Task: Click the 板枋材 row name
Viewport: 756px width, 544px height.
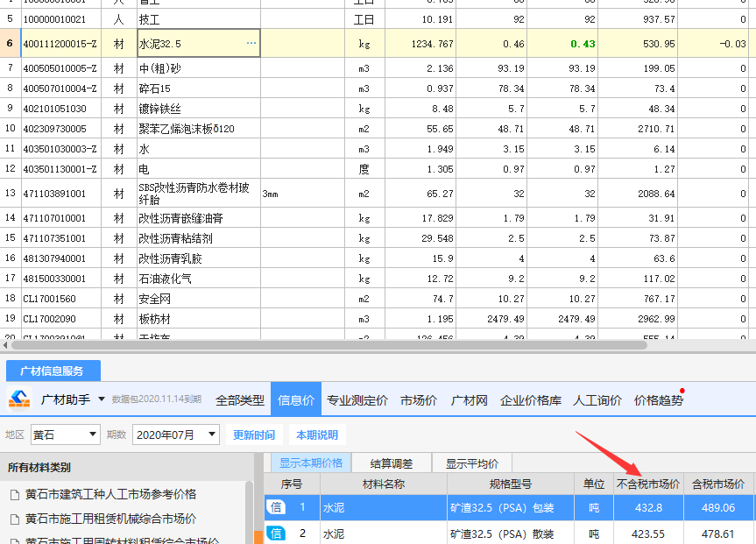Action: click(155, 319)
